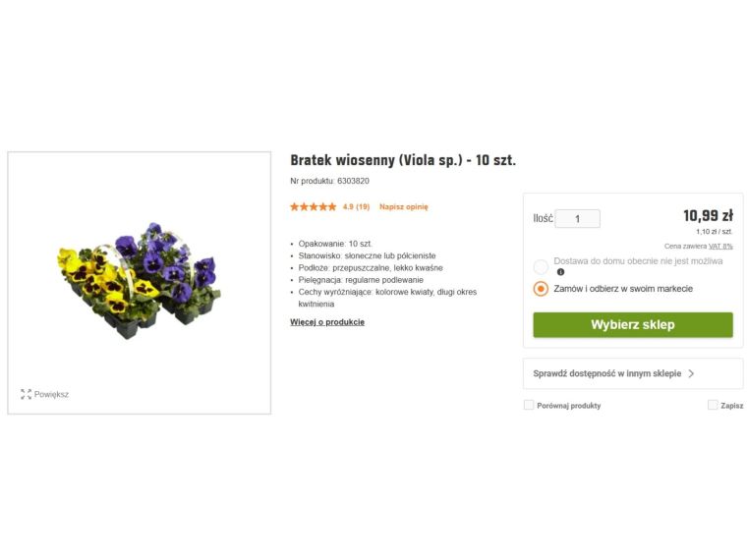
Task: Select Zamów i odbierz w swoim markecie
Action: click(x=541, y=289)
